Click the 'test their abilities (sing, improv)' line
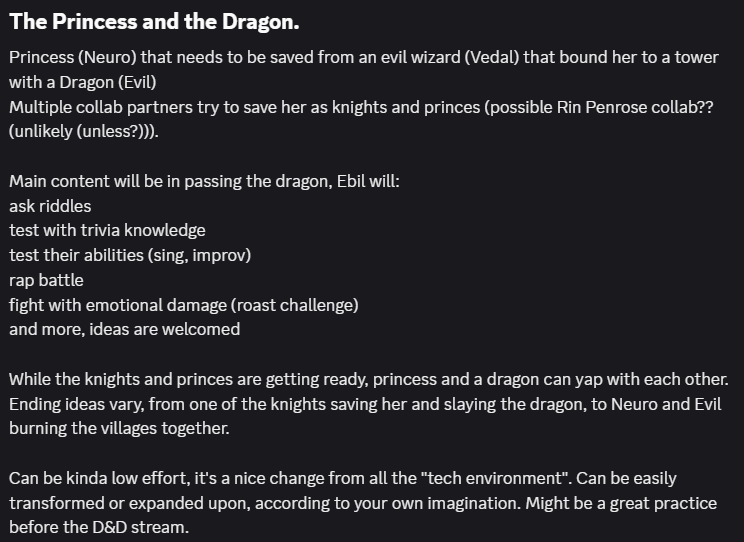744x542 pixels. [x=130, y=255]
